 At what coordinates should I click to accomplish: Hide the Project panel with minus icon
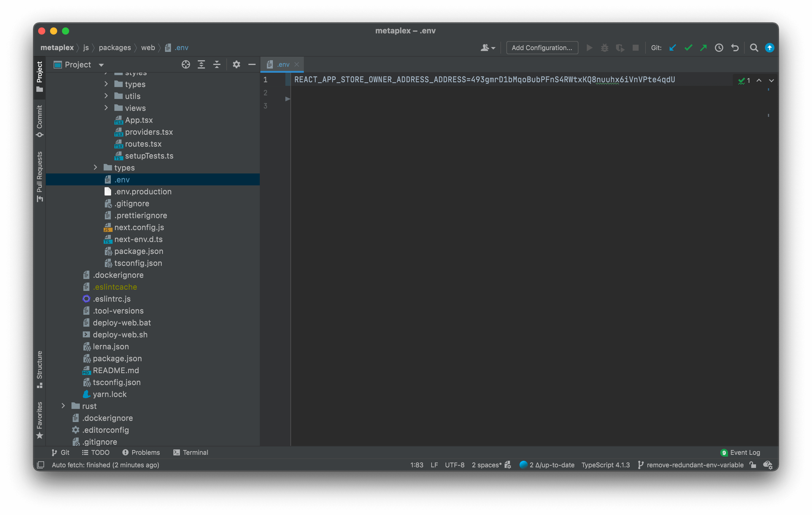click(x=252, y=64)
